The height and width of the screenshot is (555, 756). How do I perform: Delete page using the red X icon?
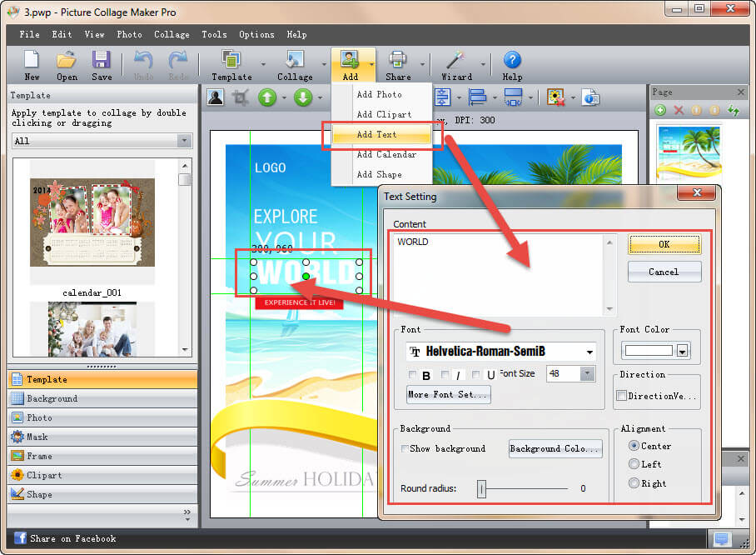[x=679, y=111]
